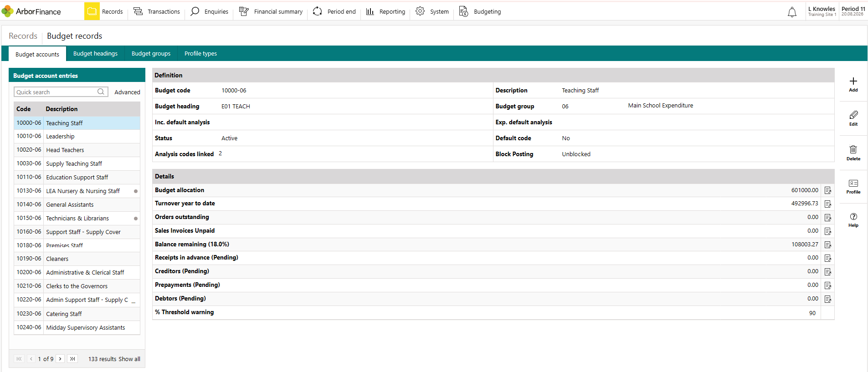Open System gear icon

[420, 11]
